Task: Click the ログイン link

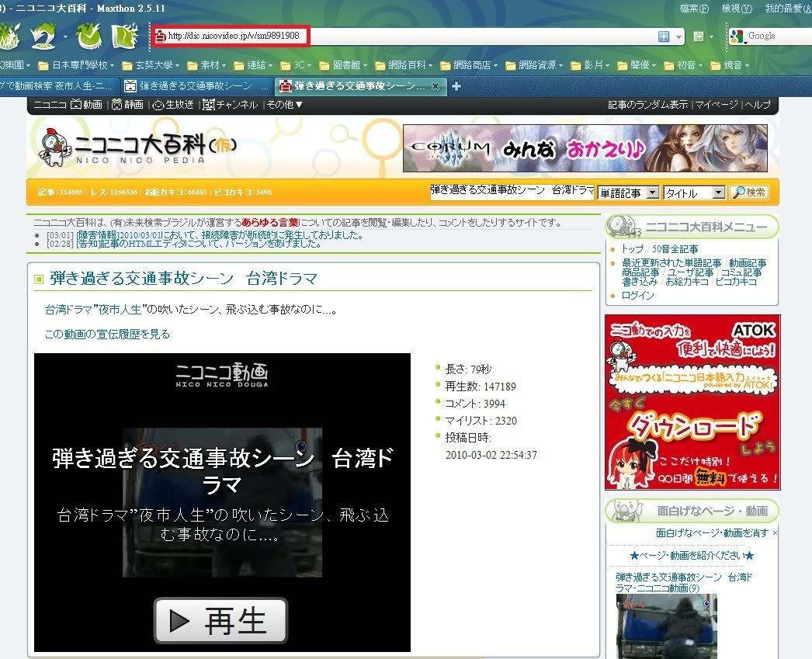Action: point(637,296)
